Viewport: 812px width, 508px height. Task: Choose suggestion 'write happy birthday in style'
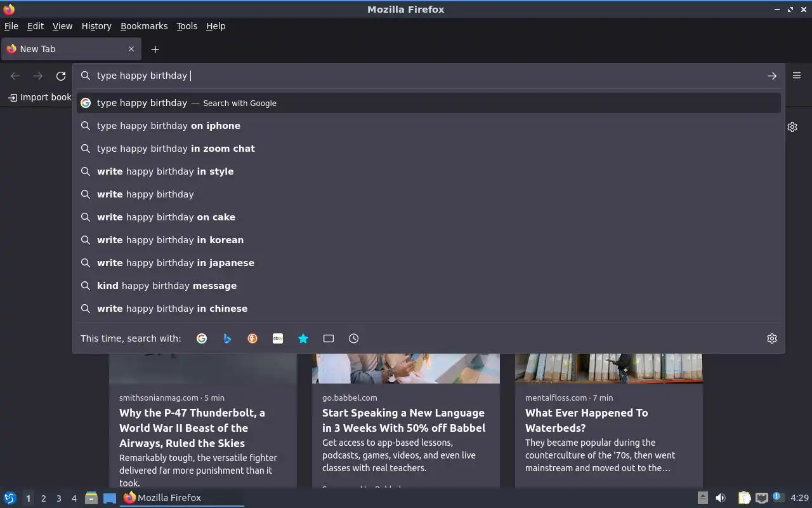click(429, 171)
